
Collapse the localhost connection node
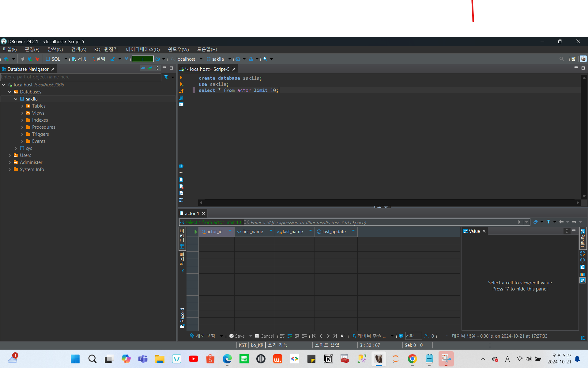click(3, 85)
